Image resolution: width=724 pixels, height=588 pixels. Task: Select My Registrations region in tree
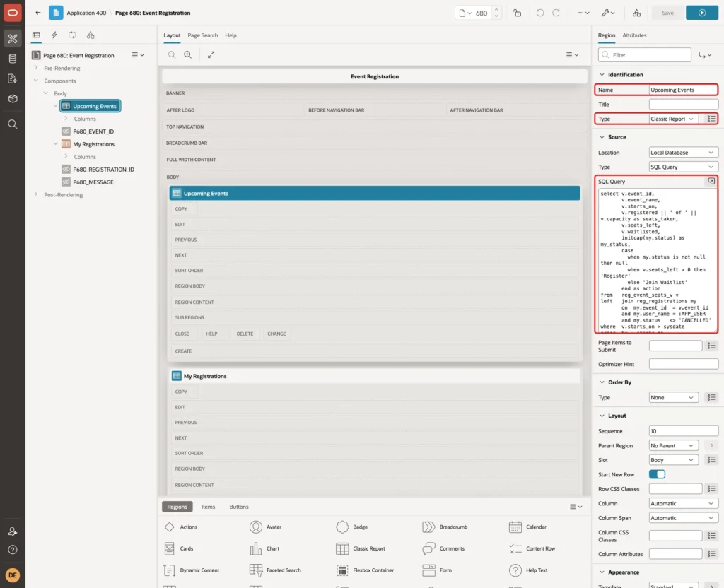(93, 144)
